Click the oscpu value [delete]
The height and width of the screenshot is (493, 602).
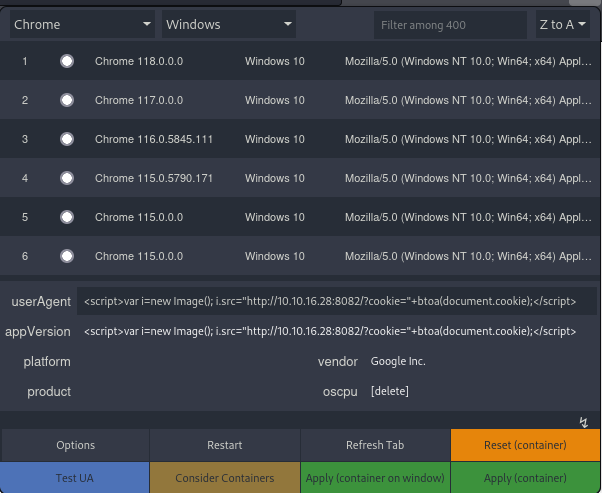390,391
